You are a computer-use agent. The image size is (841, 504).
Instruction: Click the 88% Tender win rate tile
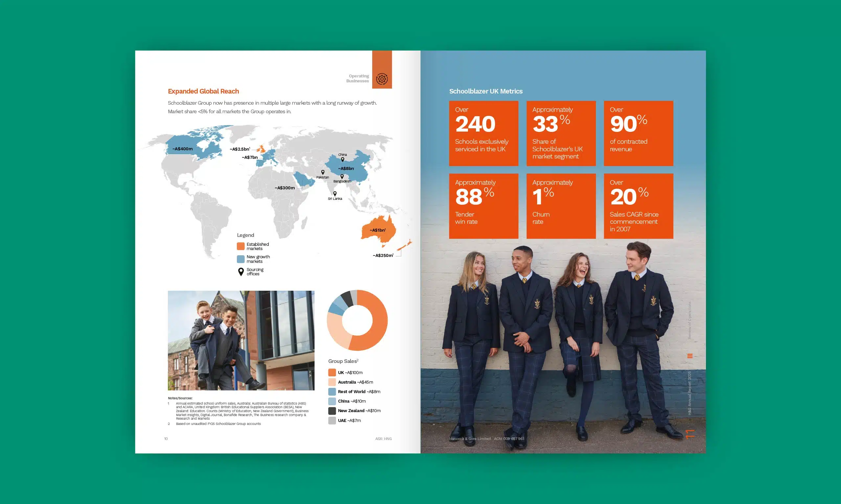pos(483,206)
